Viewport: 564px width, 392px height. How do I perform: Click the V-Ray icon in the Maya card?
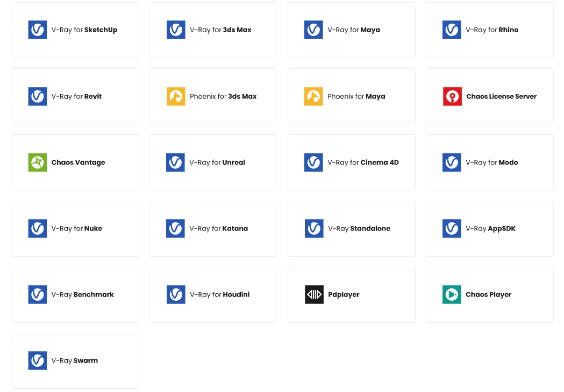click(313, 30)
